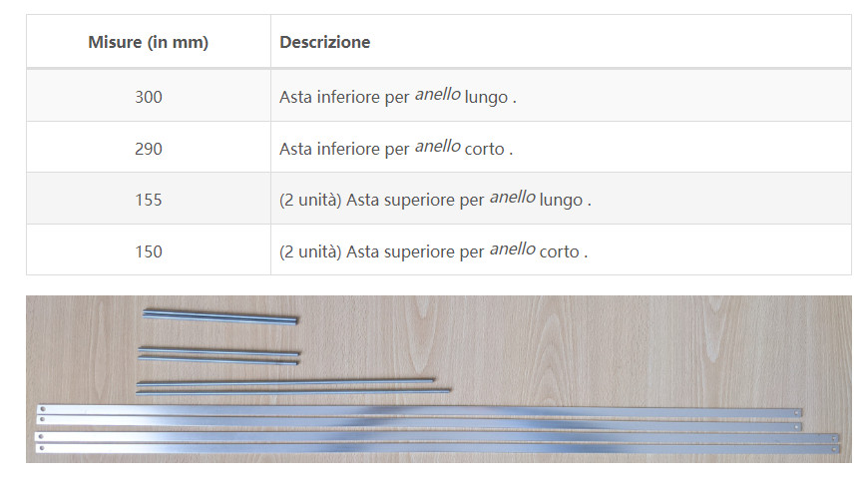
Task: Click italic word "anello" in the 300 row
Action: [437, 95]
